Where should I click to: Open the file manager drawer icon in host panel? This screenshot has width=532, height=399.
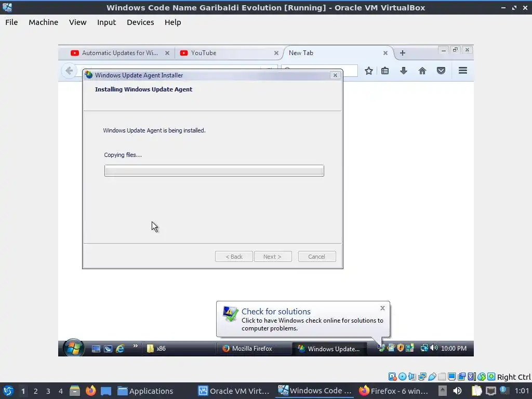coord(75,391)
